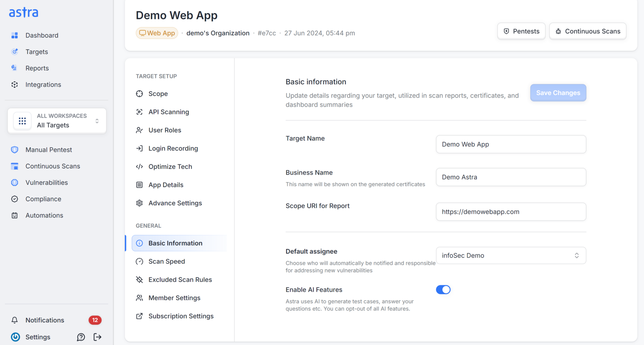Open the All Workspaces selector

pyautogui.click(x=57, y=121)
